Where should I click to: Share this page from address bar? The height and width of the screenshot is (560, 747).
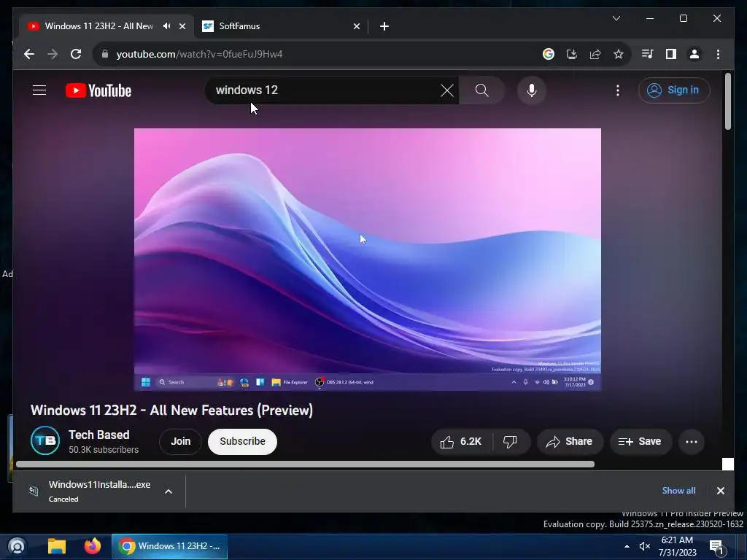point(595,54)
